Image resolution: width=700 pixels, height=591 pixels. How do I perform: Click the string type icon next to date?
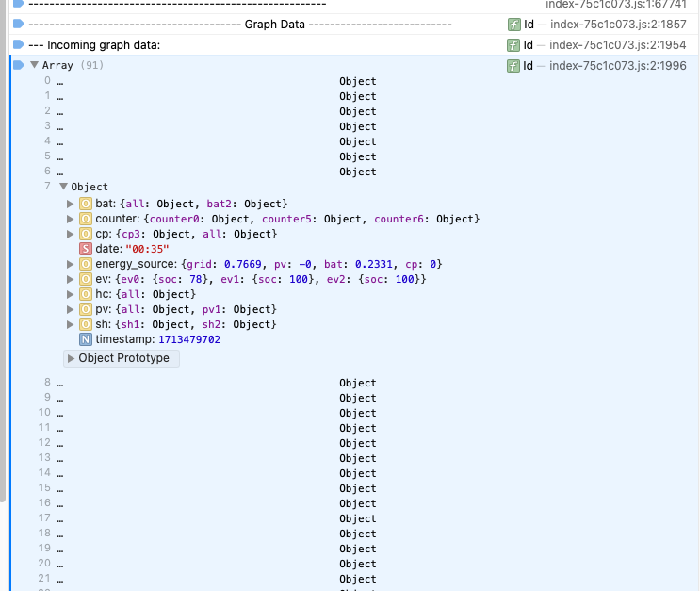click(85, 249)
